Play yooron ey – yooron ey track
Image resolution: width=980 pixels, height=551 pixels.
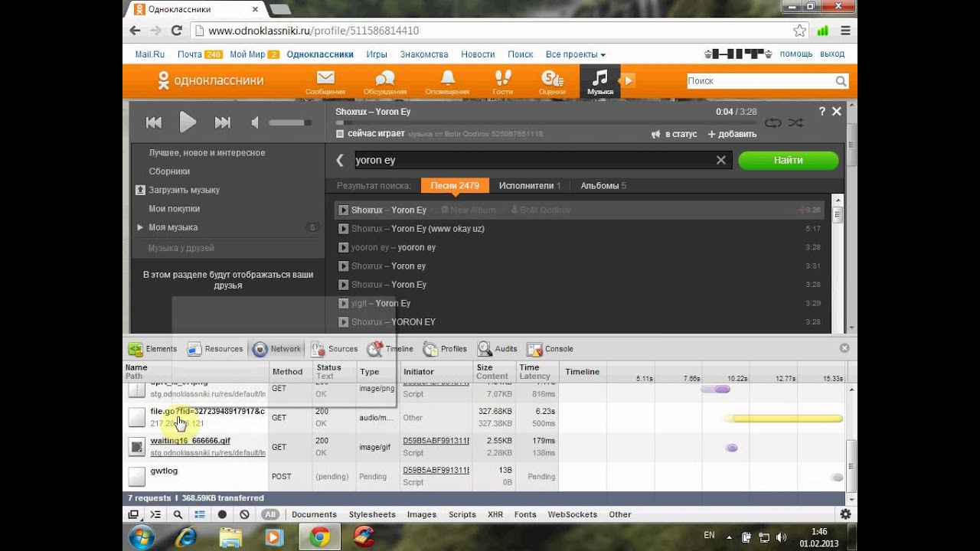[x=344, y=247]
